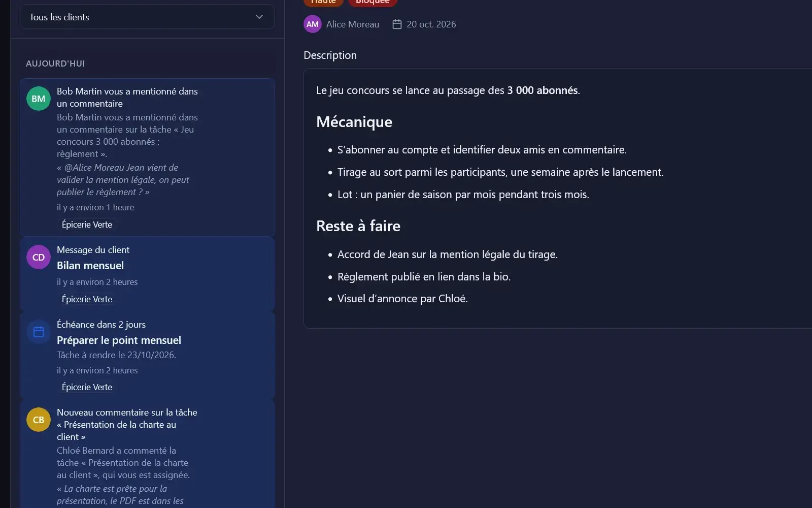Click the Mécanique heading

pyautogui.click(x=354, y=122)
